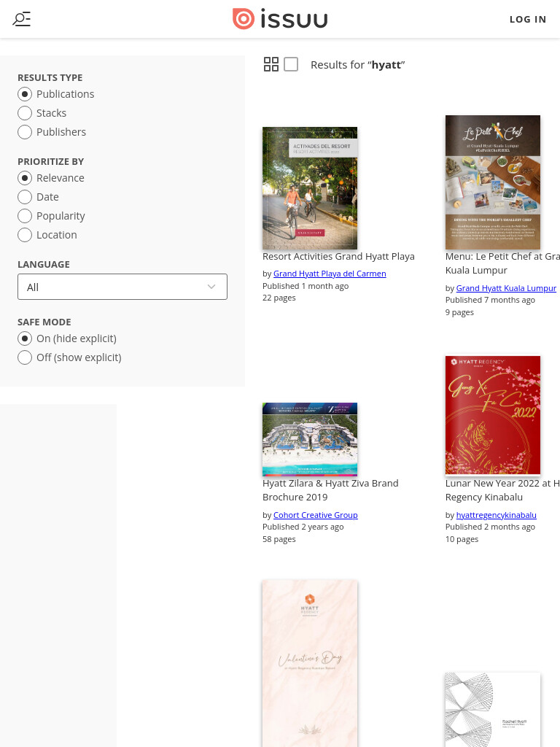
Task: Select the Publishers results type
Action: [52, 132]
